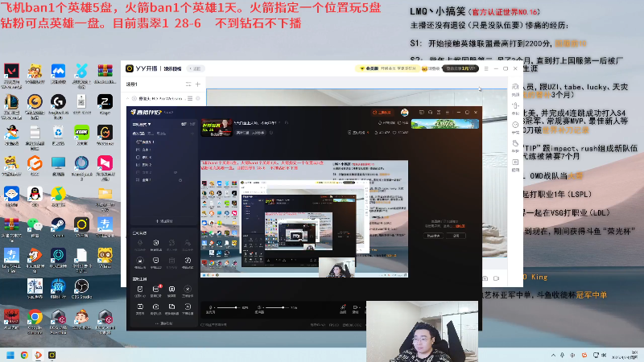Screen dimensions: 644x362
Task: Select first scene tab in Douyu panel
Action: coord(138,134)
